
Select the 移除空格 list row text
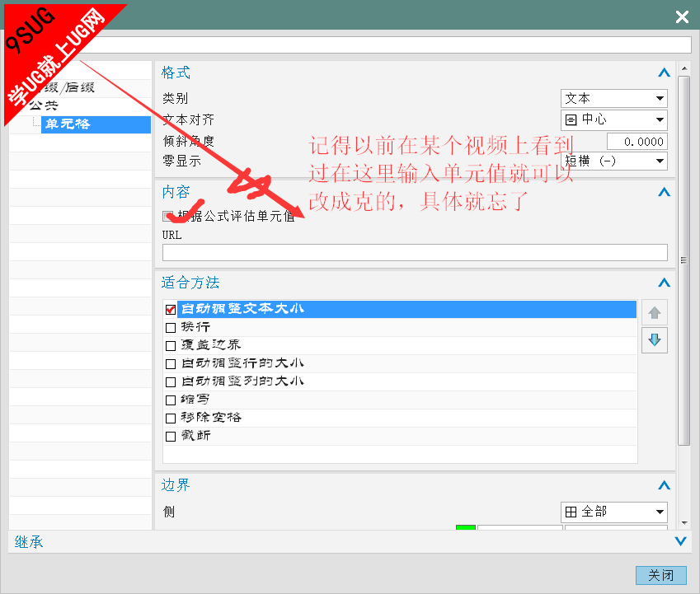tap(211, 418)
